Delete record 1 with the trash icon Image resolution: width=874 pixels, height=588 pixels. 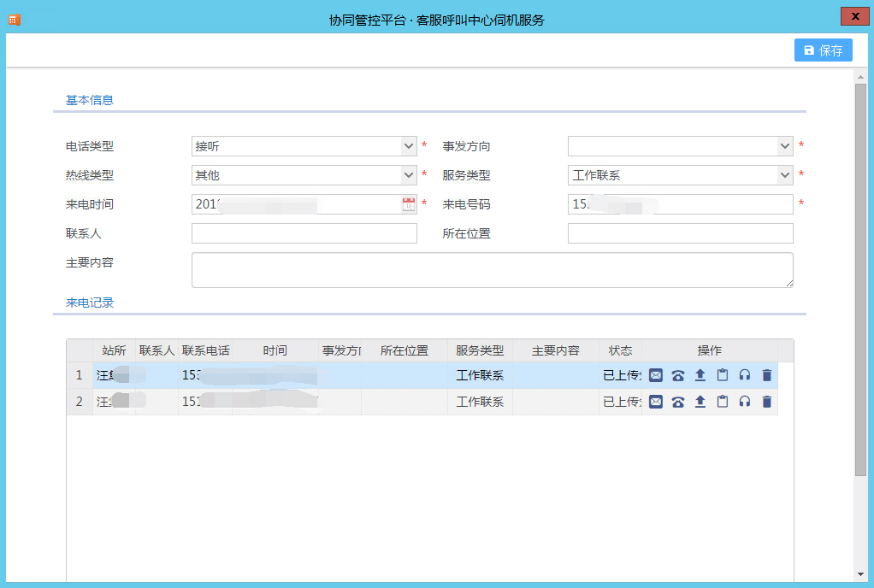pyautogui.click(x=767, y=375)
